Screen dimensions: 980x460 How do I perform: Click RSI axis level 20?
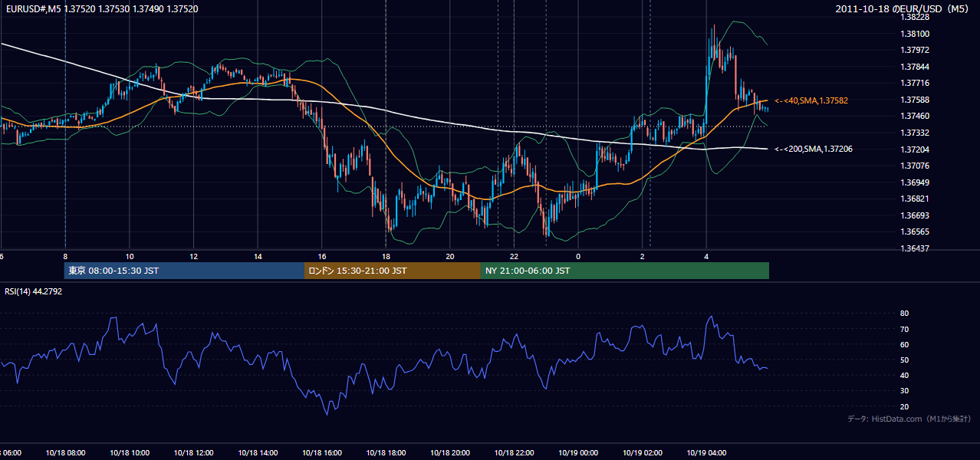[904, 406]
